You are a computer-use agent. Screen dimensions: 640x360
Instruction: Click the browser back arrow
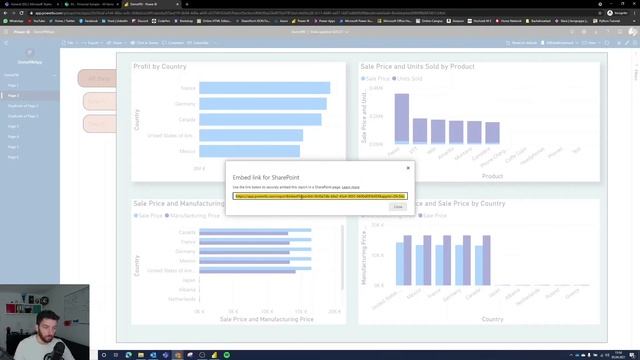pyautogui.click(x=5, y=13)
